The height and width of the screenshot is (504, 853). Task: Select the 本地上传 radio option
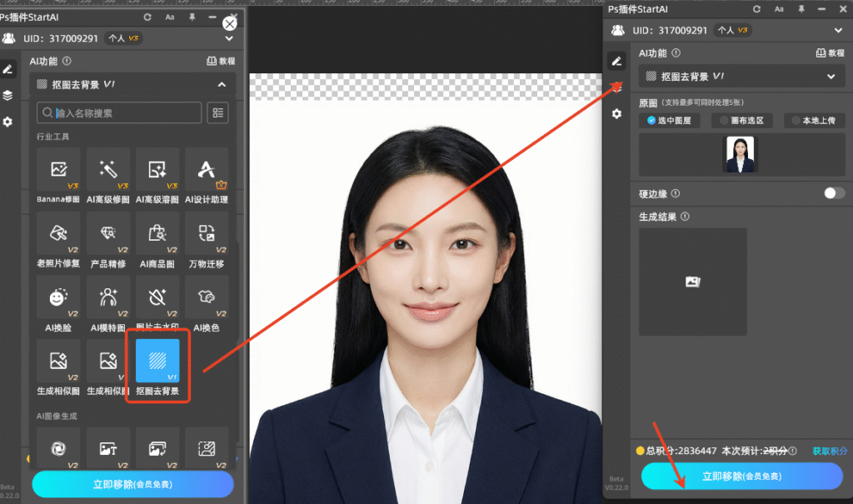point(816,121)
